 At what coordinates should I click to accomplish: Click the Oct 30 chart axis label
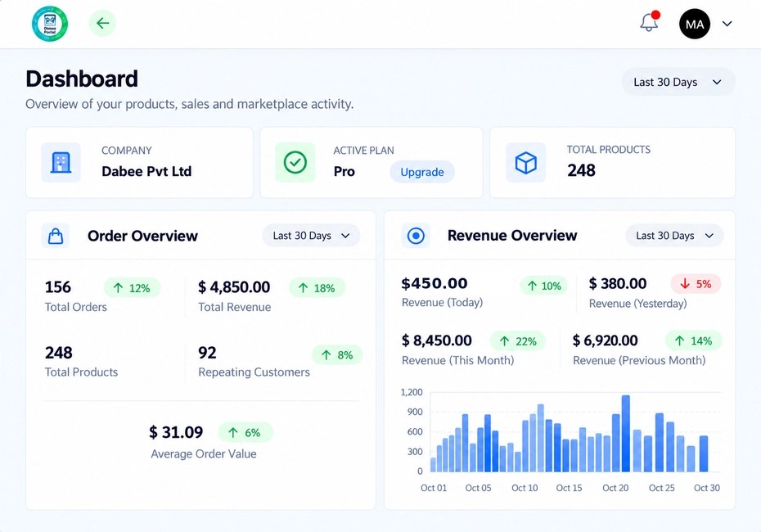pyautogui.click(x=707, y=488)
